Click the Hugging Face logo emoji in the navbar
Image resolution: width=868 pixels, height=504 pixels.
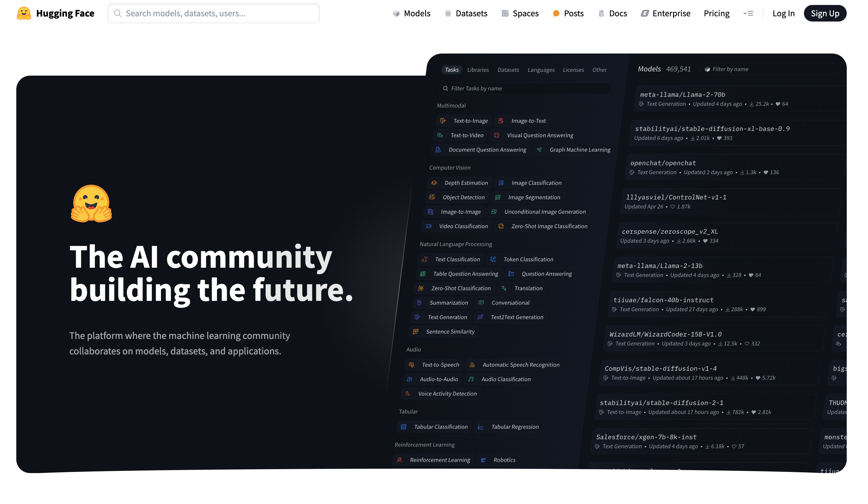[24, 14]
